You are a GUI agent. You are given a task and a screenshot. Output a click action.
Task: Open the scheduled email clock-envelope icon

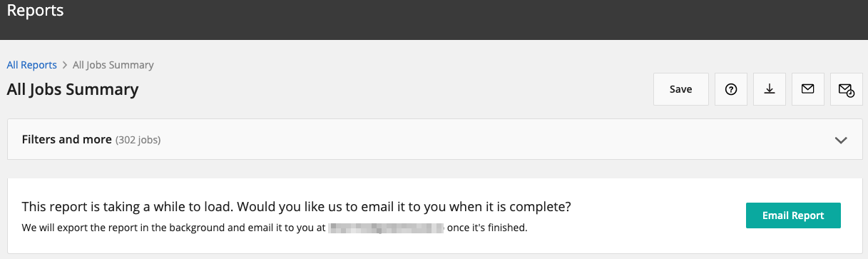click(x=847, y=89)
